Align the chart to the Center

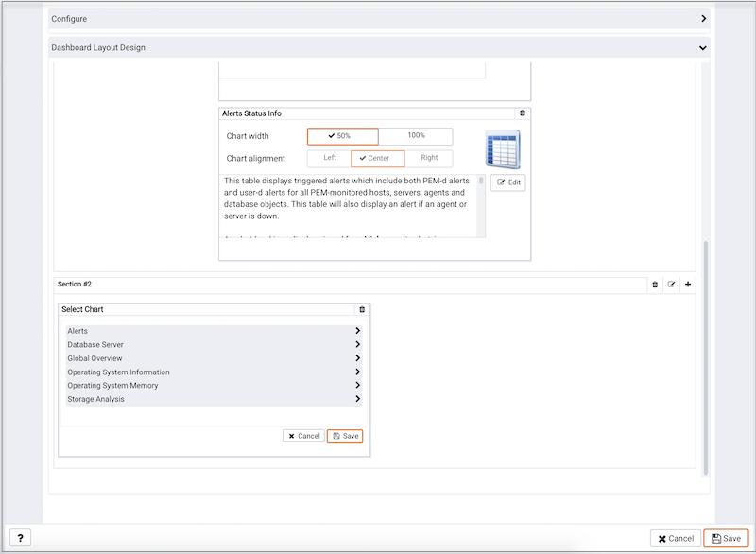[378, 158]
